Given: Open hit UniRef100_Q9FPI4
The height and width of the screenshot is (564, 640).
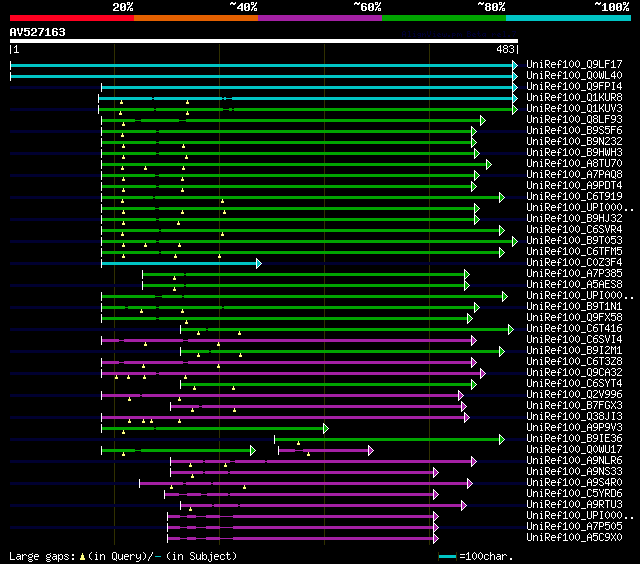Looking at the screenshot, I should point(574,87).
